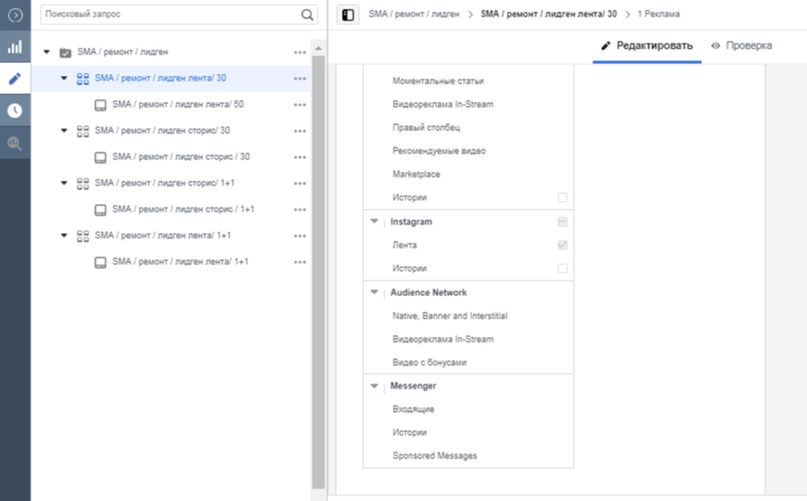807x501 pixels.
Task: Click the magnifying glass in search field
Action: (307, 15)
